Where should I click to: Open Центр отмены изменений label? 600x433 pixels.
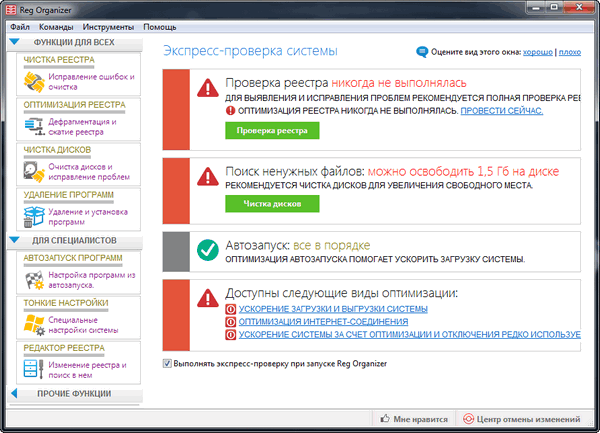click(528, 419)
